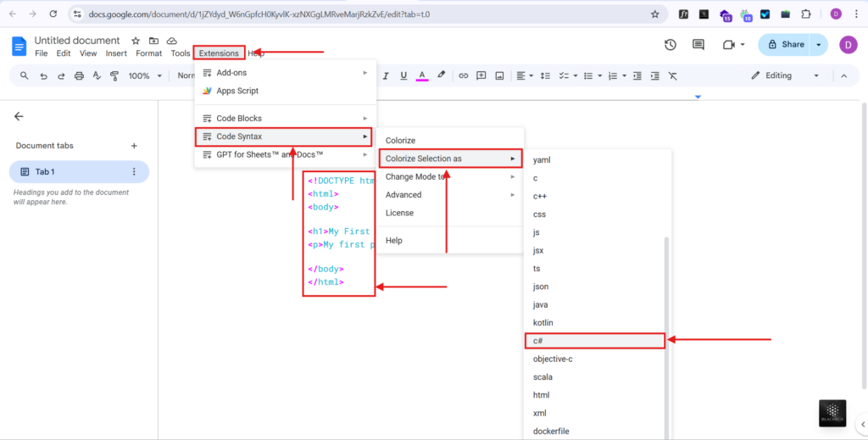
Task: Open the comments panel icon
Action: point(698,45)
